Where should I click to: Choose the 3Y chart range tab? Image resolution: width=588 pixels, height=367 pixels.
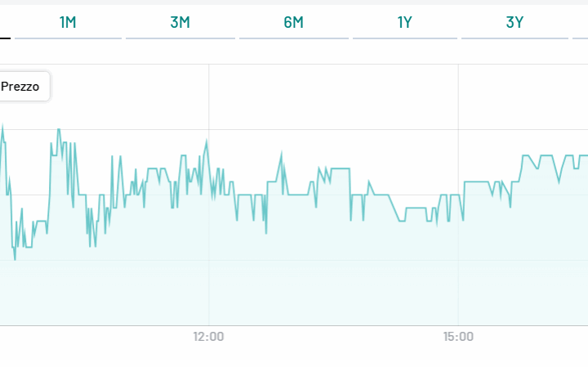click(x=514, y=22)
